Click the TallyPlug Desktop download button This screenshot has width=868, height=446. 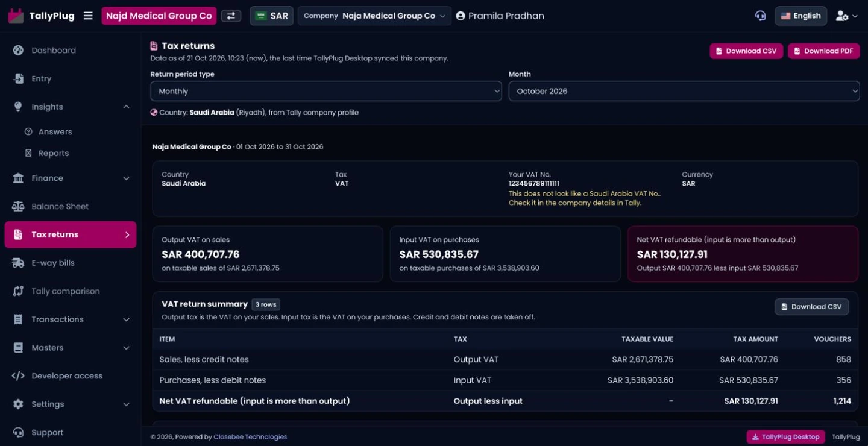click(x=785, y=437)
